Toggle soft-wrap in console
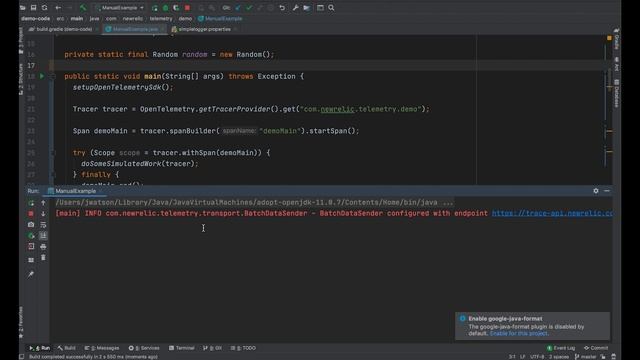The image size is (640, 360). [x=43, y=225]
